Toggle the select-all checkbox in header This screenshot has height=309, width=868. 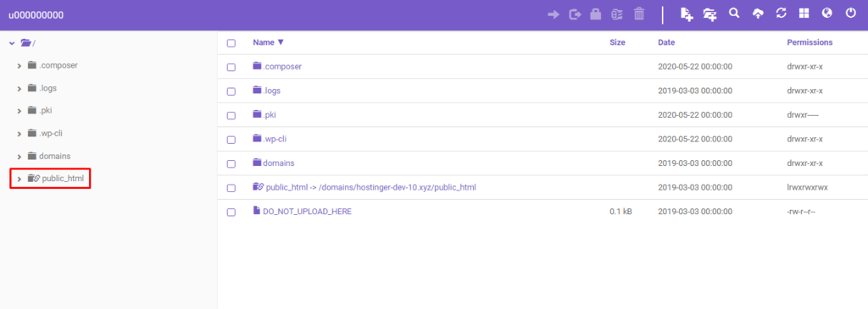231,43
